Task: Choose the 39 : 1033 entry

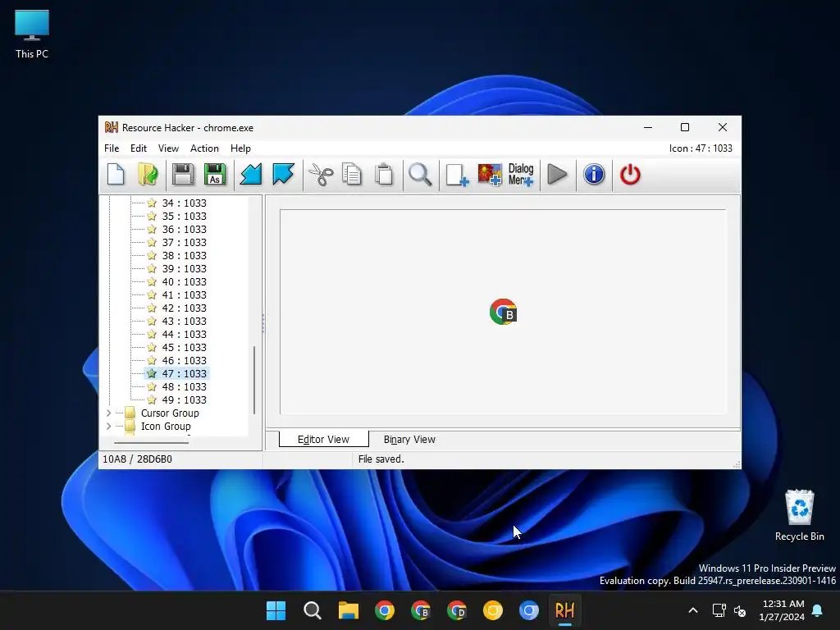Action: (184, 268)
